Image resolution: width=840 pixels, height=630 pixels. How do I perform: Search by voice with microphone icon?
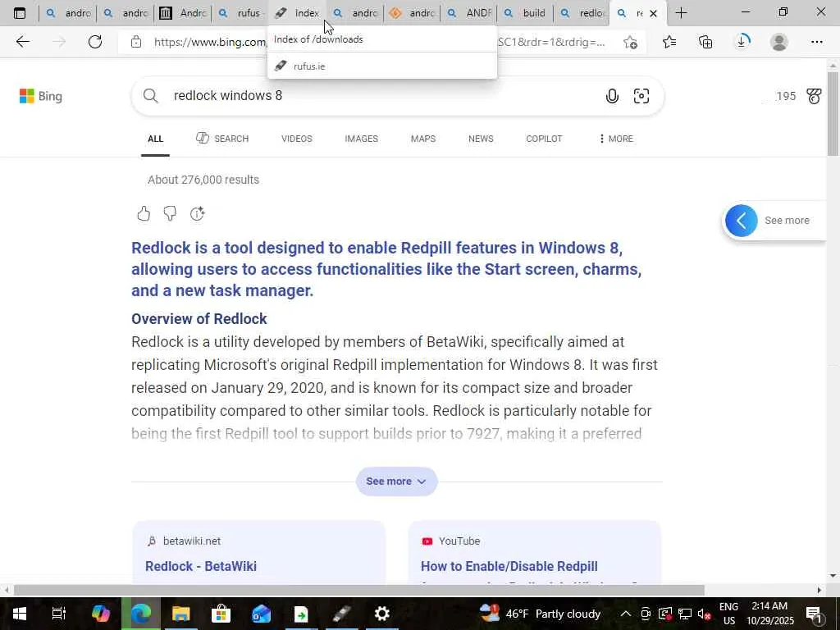tap(612, 96)
